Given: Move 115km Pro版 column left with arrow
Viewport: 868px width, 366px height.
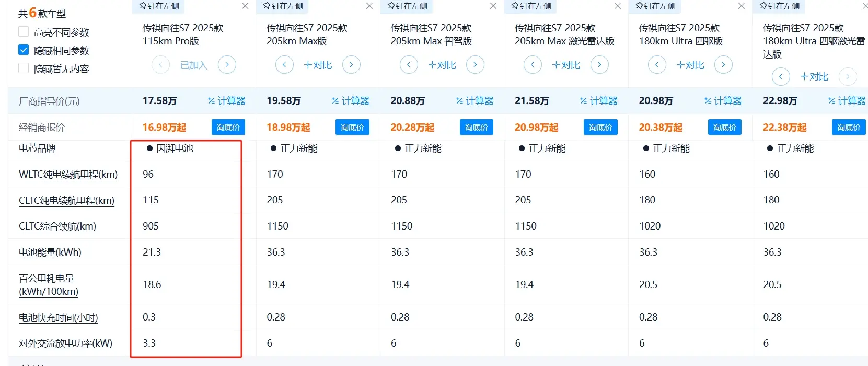Looking at the screenshot, I should pos(160,65).
